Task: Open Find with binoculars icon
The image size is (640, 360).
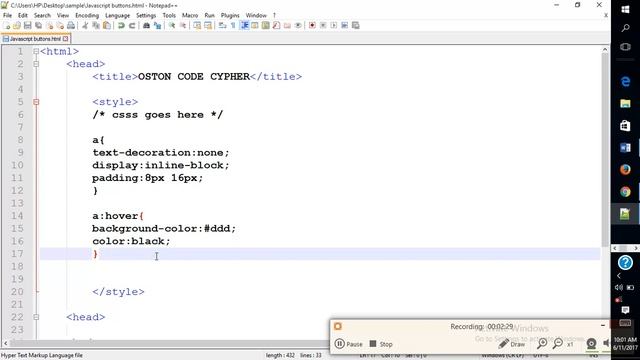Action: (146, 25)
